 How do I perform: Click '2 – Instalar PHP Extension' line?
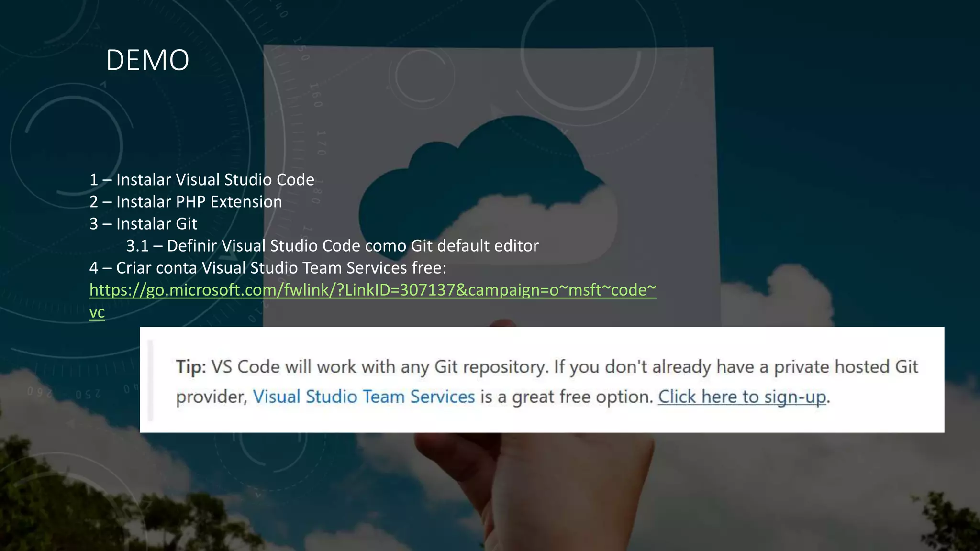186,202
